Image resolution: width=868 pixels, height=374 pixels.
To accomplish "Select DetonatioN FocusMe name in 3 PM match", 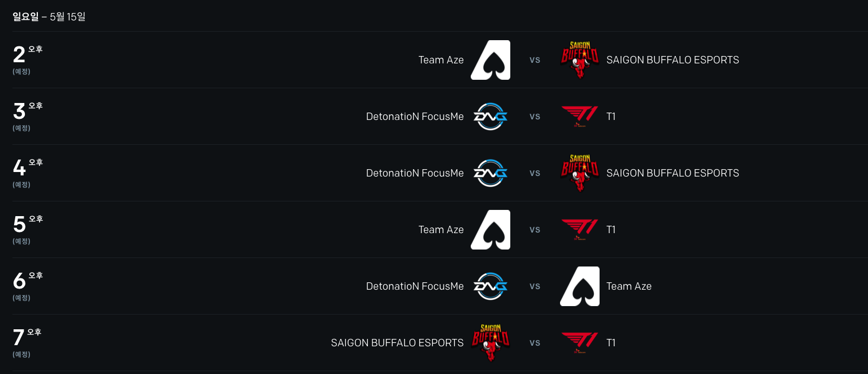I will [x=415, y=117].
